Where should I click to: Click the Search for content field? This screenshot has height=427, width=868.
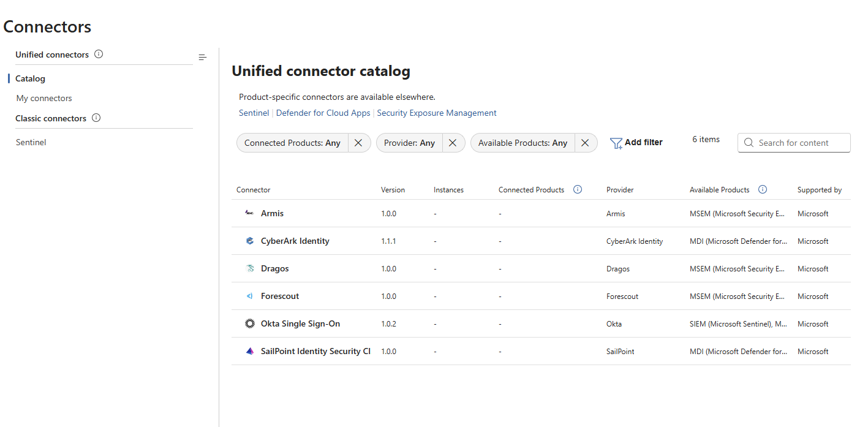tap(794, 143)
